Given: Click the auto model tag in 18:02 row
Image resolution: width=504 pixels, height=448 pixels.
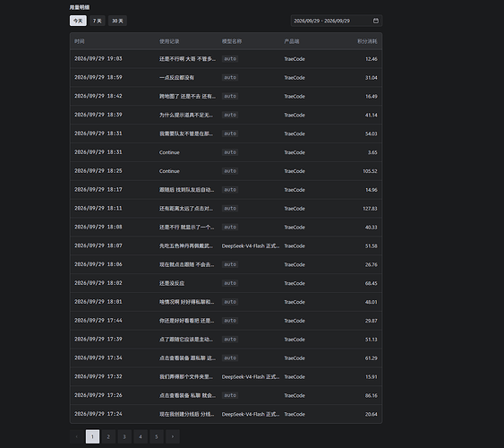Looking at the screenshot, I should point(230,283).
